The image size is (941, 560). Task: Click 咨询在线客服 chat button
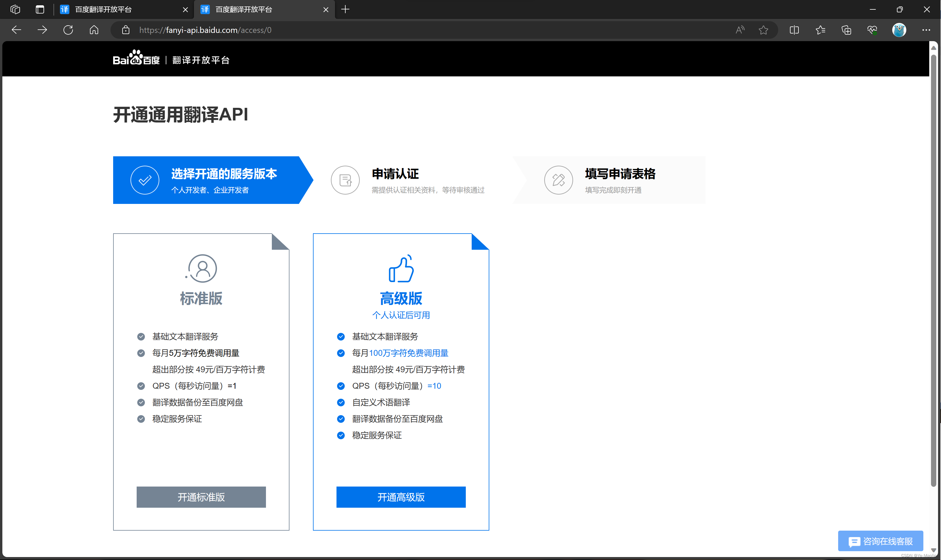click(880, 541)
